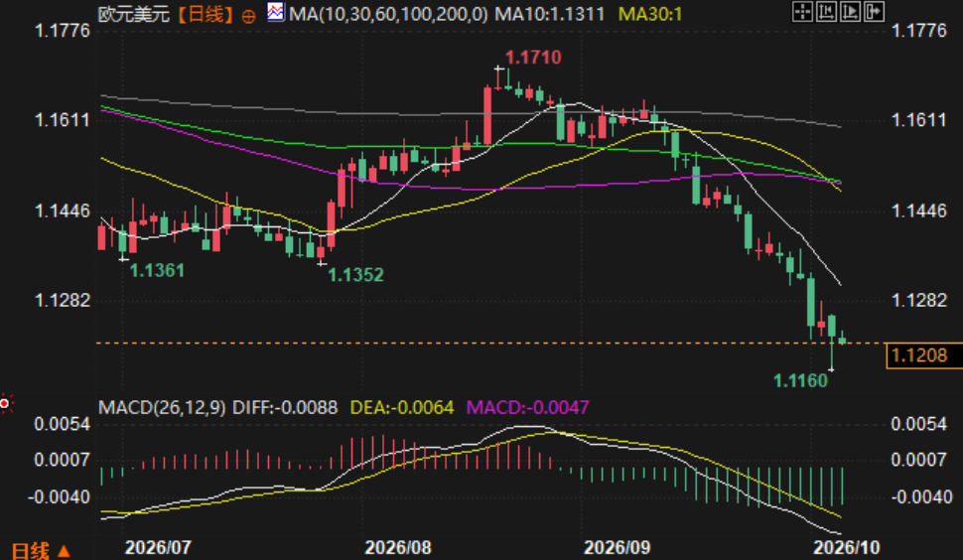Screen dimensions: 963x560
Task: Click the 1.1160 low price label
Action: (800, 380)
